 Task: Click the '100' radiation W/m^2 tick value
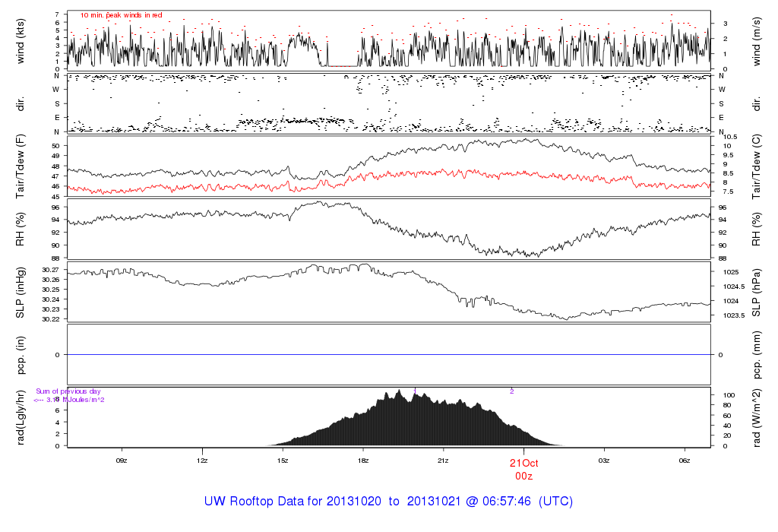729,395
